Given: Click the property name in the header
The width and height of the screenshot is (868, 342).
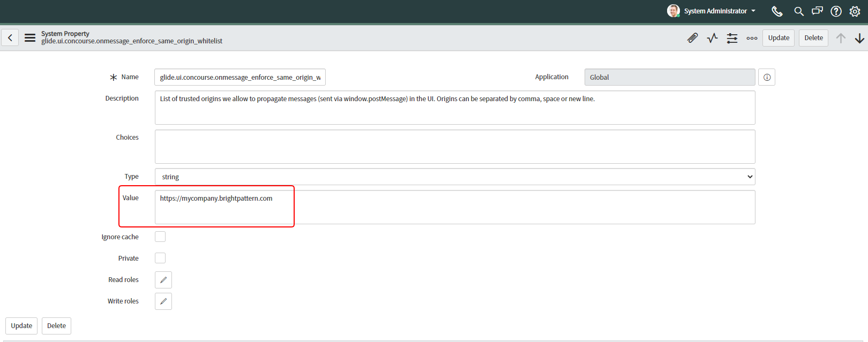Looking at the screenshot, I should pos(132,41).
